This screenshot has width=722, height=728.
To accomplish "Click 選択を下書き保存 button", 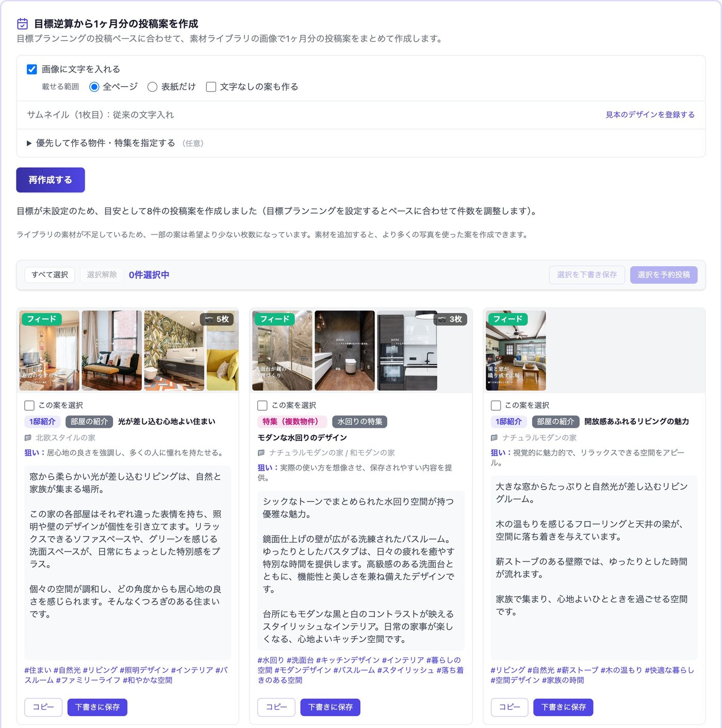I will point(587,275).
